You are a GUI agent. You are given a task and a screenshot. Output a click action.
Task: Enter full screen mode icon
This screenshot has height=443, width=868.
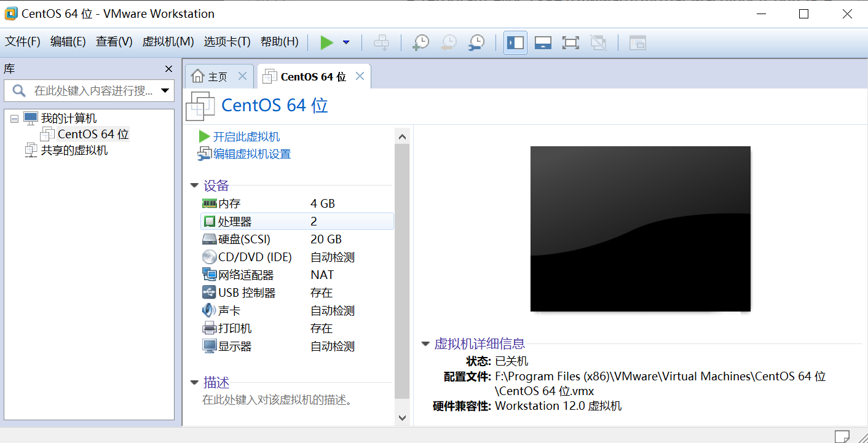point(570,42)
